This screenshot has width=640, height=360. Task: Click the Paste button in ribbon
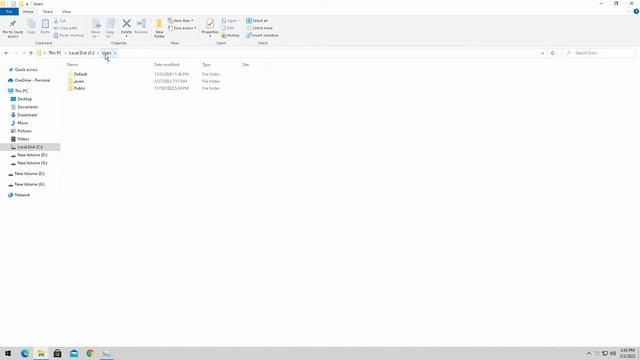[x=45, y=27]
